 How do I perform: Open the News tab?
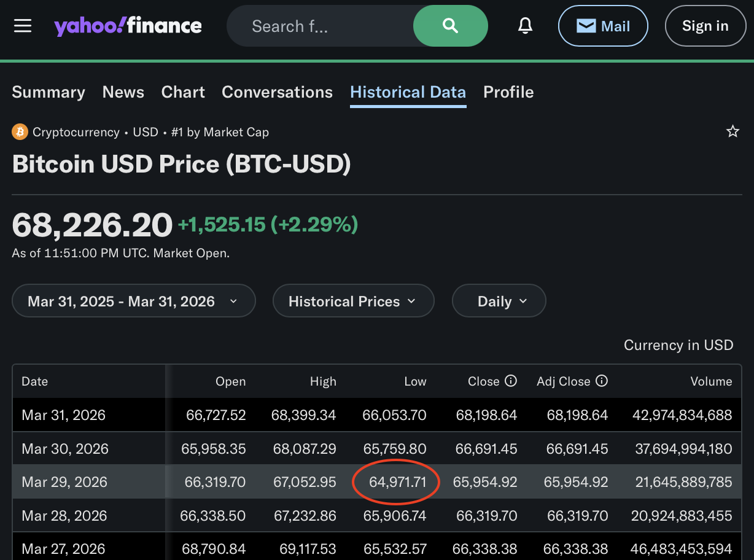123,92
